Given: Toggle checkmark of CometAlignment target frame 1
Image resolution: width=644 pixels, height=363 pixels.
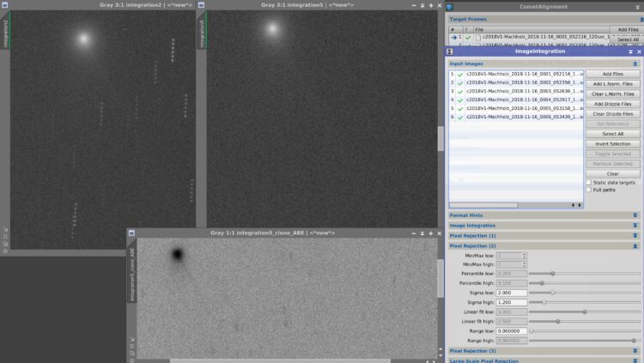Looking at the screenshot, I should coord(468,38).
